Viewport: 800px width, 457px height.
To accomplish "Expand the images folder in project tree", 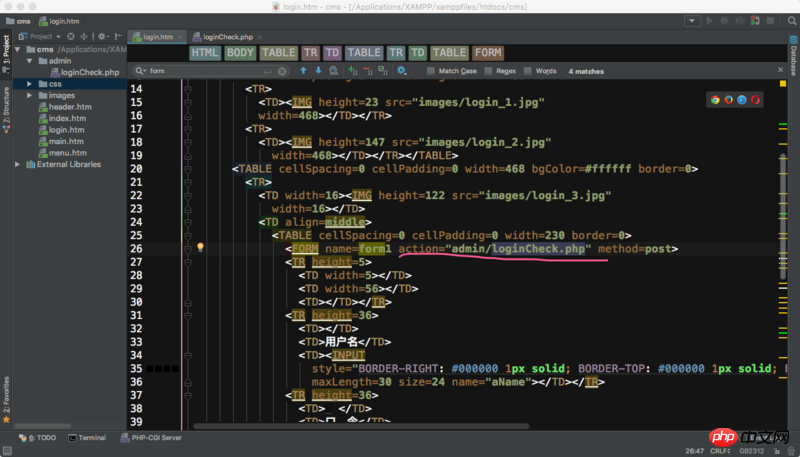I will pyautogui.click(x=30, y=96).
